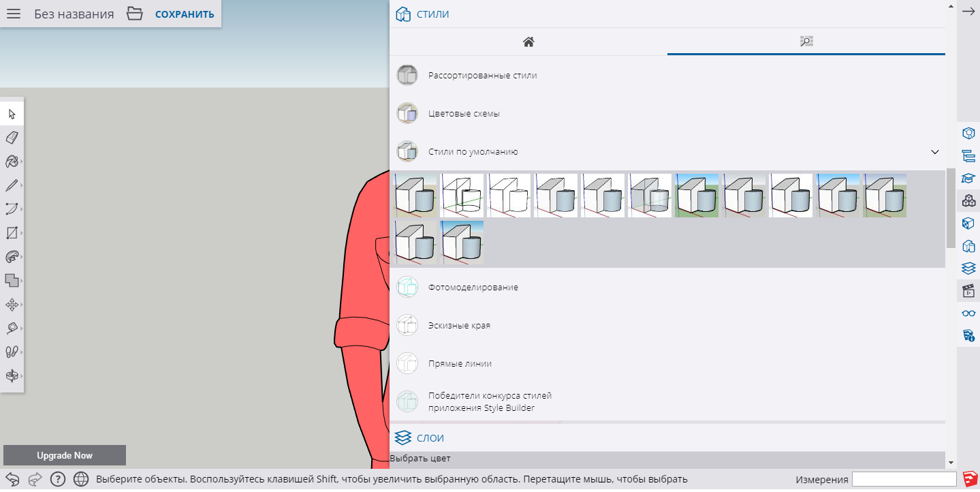Click the Без названия model title

click(74, 14)
